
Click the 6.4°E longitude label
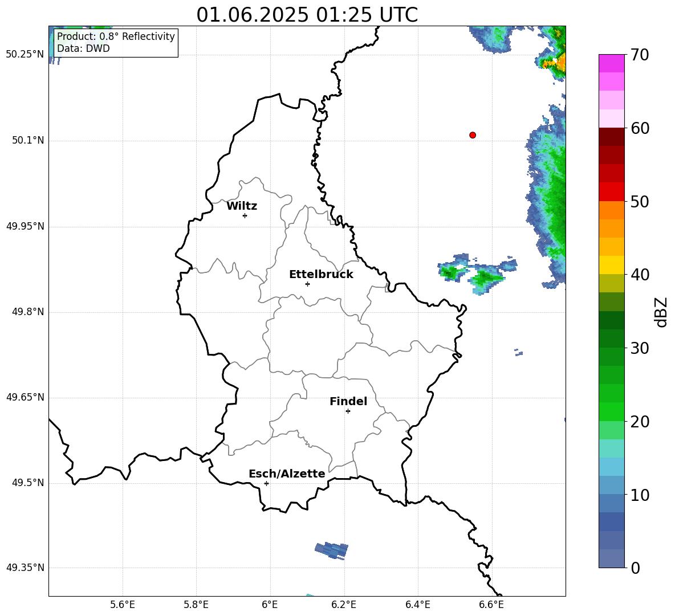click(x=417, y=605)
